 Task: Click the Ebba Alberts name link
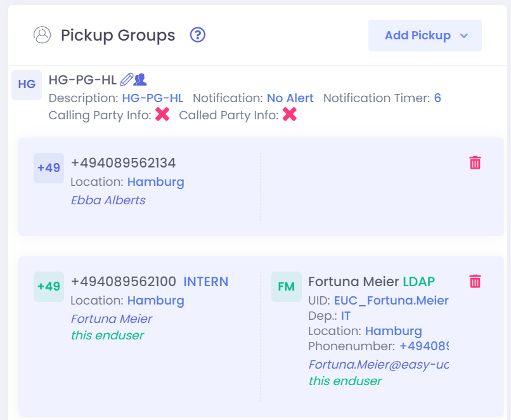108,200
